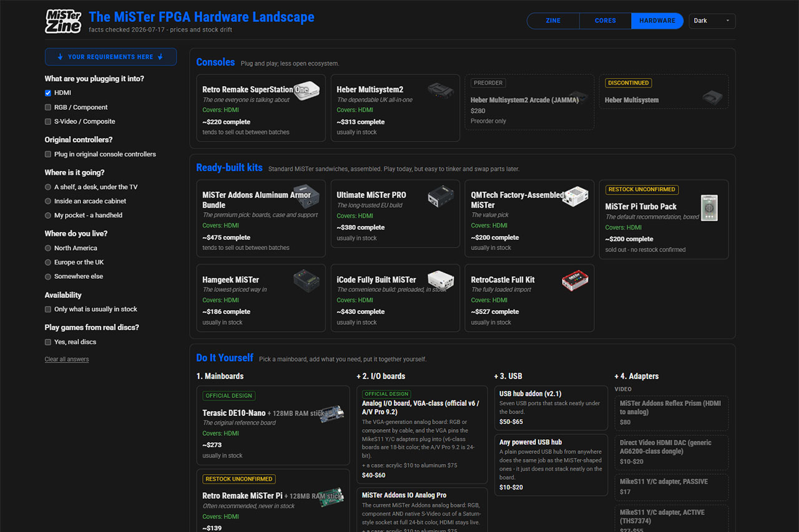Click the Hamgeek MiSTer title
Viewport: 799px width, 532px height.
click(230, 280)
